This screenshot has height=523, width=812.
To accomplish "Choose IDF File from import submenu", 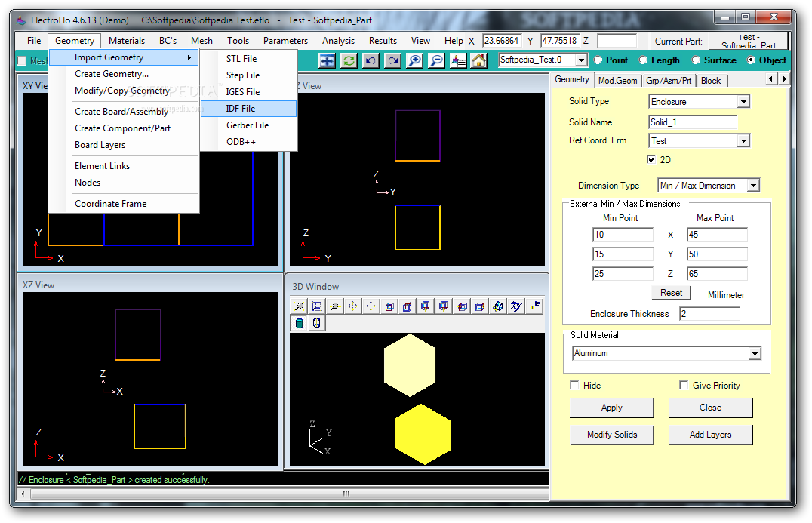I will tap(248, 109).
